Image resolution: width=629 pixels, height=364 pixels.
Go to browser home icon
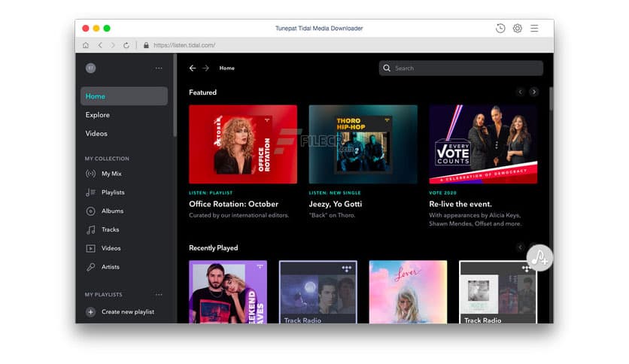tap(86, 45)
